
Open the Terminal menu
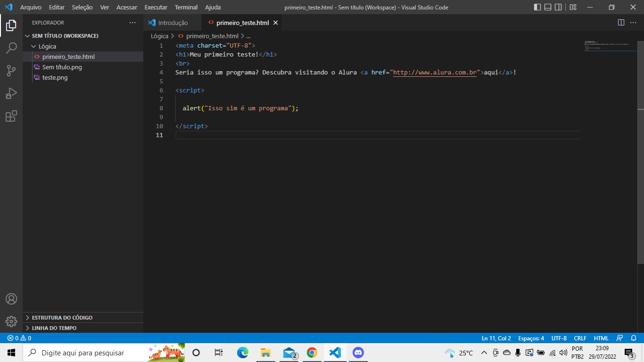pyautogui.click(x=186, y=7)
